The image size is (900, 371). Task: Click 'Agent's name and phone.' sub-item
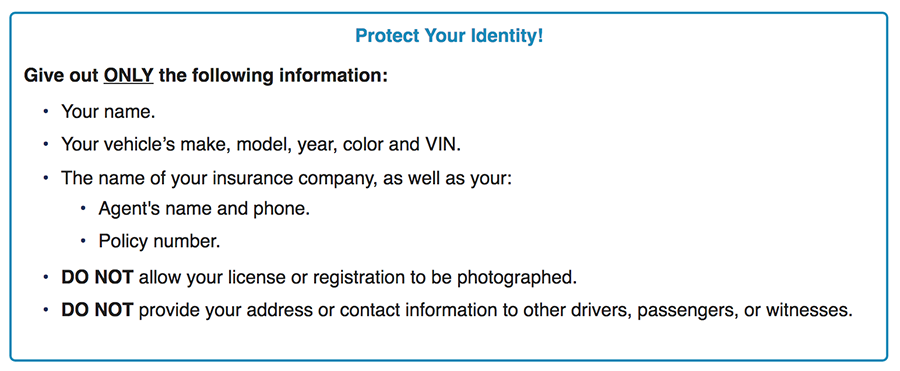204,208
